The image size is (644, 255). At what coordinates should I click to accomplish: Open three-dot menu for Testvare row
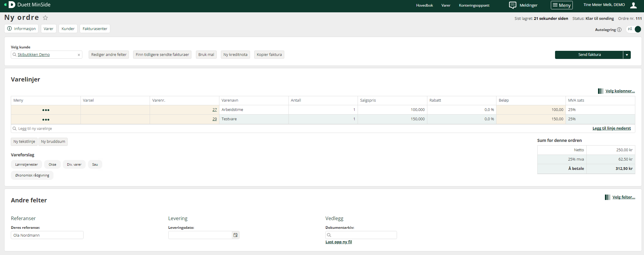pos(46,120)
